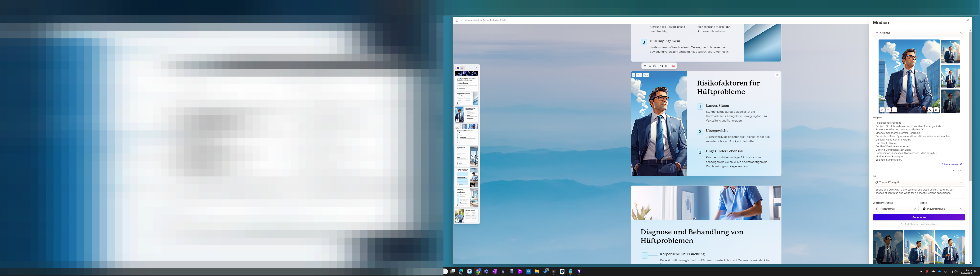Click the Generieren button
980x276 pixels.
click(919, 217)
